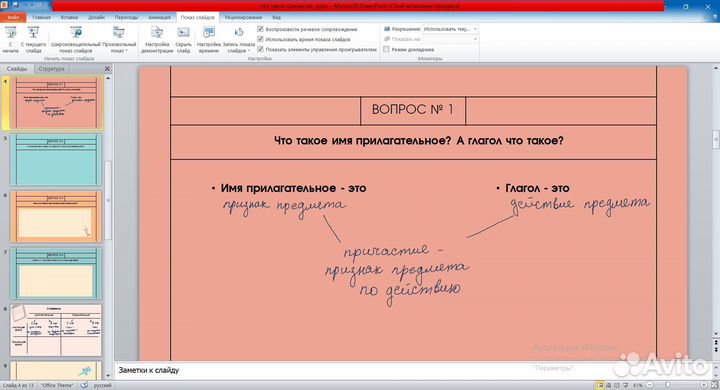Click the Глагол - это bullet text
Viewport: 720px width, 390px height.
[x=537, y=188]
